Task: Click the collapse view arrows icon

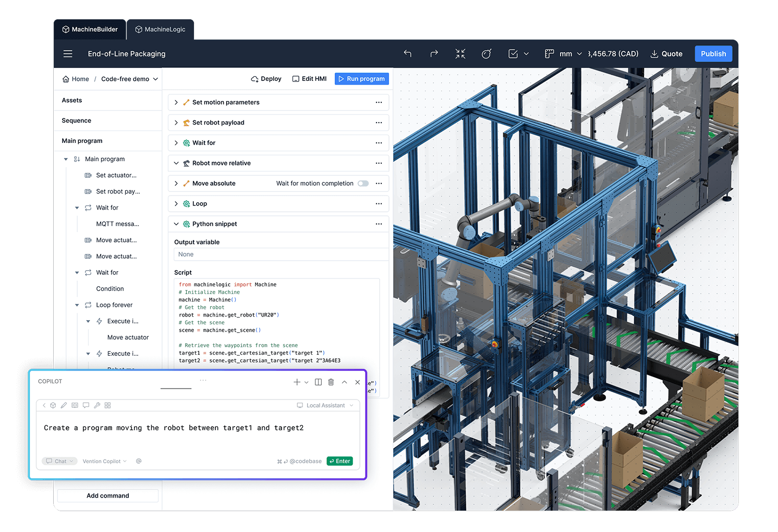Action: tap(460, 54)
